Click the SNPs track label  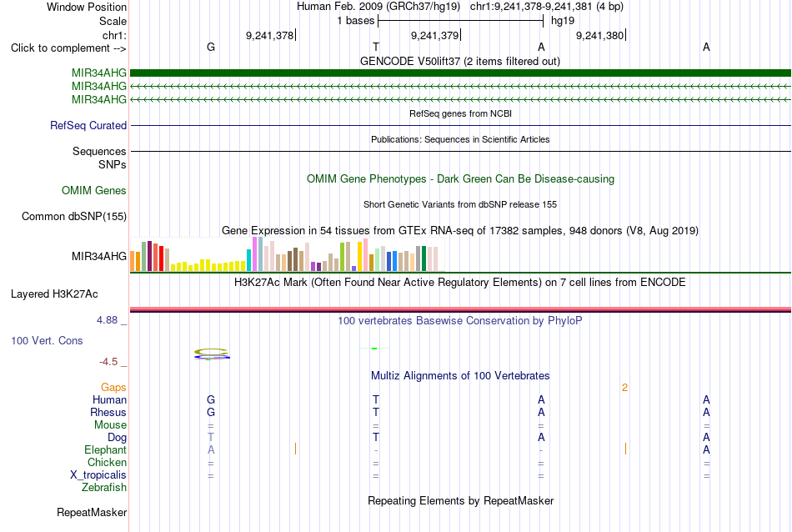coord(113,165)
